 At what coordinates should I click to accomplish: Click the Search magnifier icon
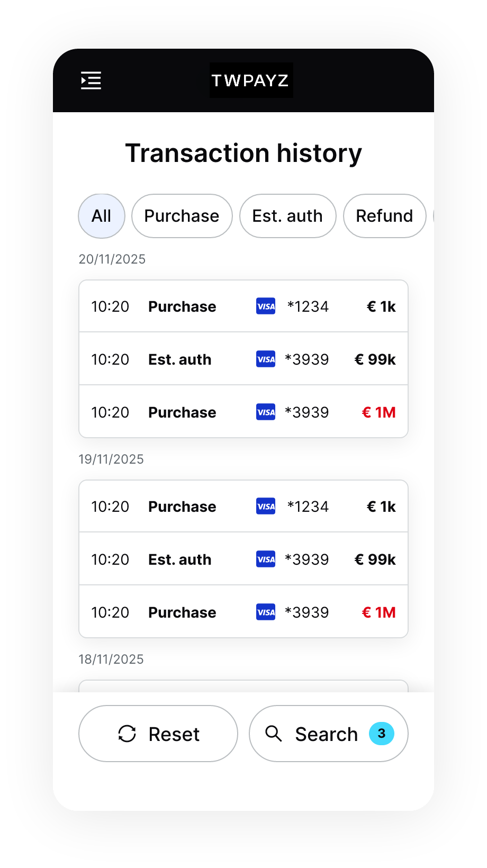point(274,734)
